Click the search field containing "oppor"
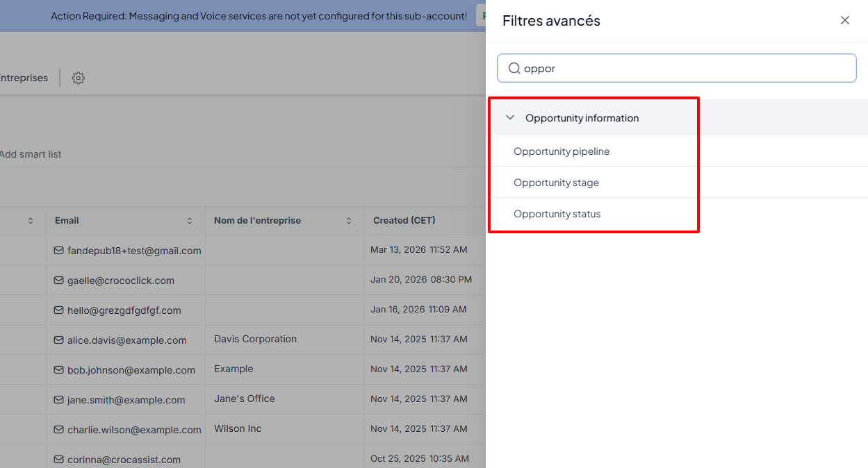 pyautogui.click(x=685, y=69)
